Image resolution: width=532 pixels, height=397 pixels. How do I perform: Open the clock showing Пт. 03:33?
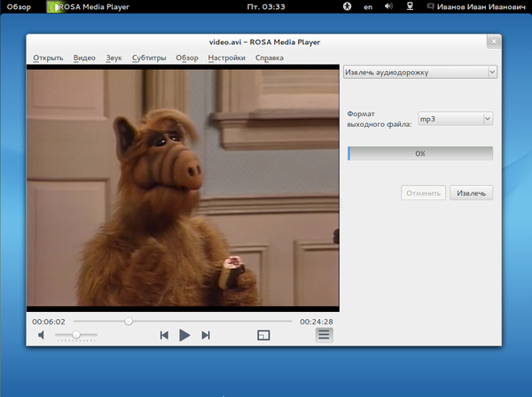[266, 7]
